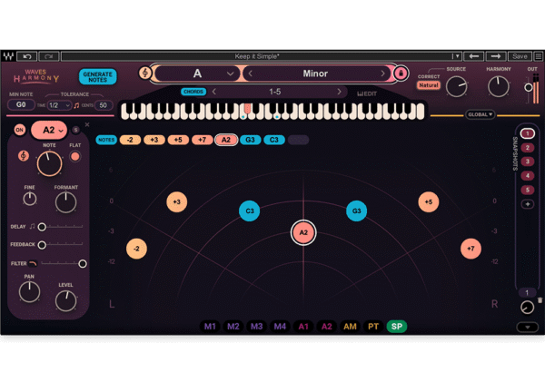
Task: Click the GENERATE NOTES button
Action: (98, 77)
